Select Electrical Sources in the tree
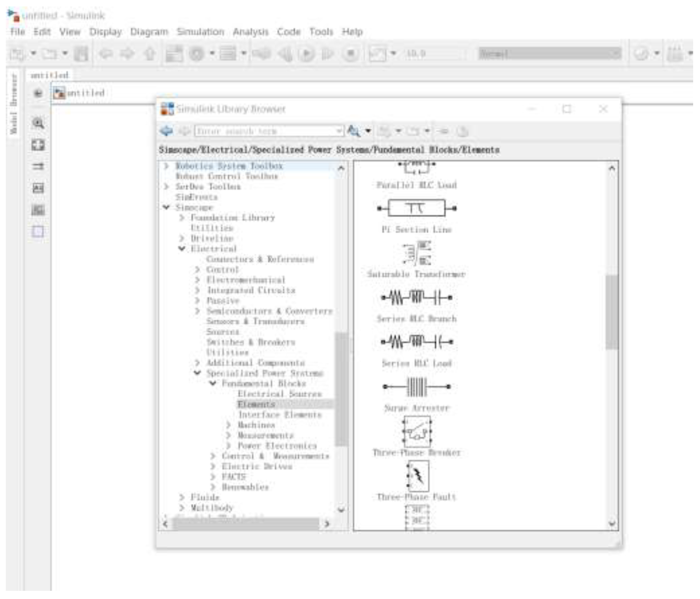This screenshot has width=700, height=599. pos(280,394)
